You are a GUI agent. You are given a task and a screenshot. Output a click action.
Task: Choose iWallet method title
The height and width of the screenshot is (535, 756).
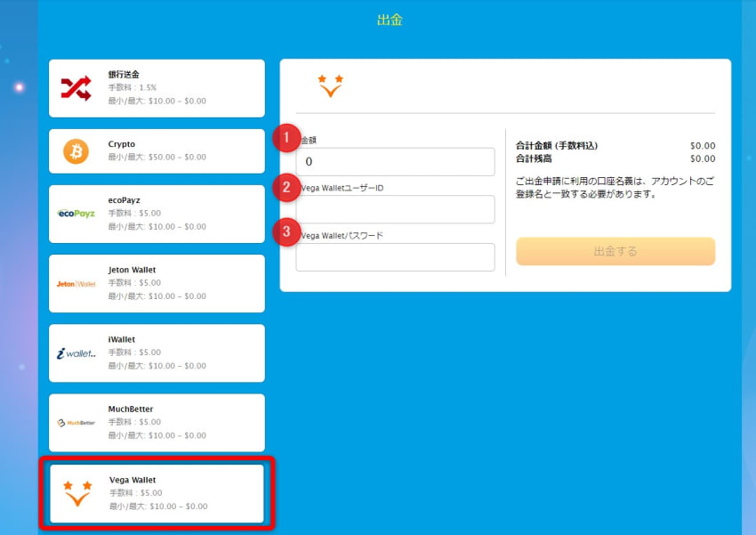122,339
